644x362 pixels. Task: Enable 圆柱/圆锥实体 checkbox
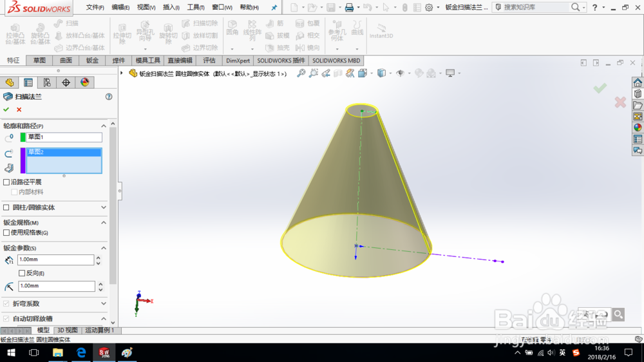(x=6, y=207)
